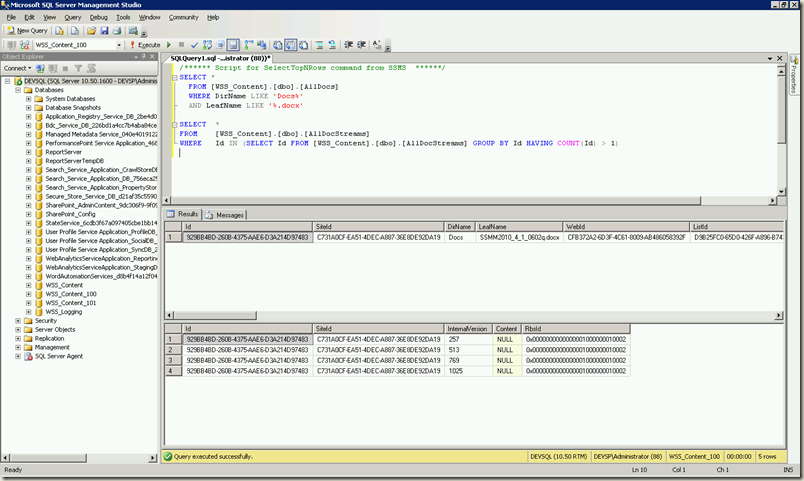The width and height of the screenshot is (804, 481).
Task: Click the Refresh icon in Object Explorer
Action: tap(91, 68)
